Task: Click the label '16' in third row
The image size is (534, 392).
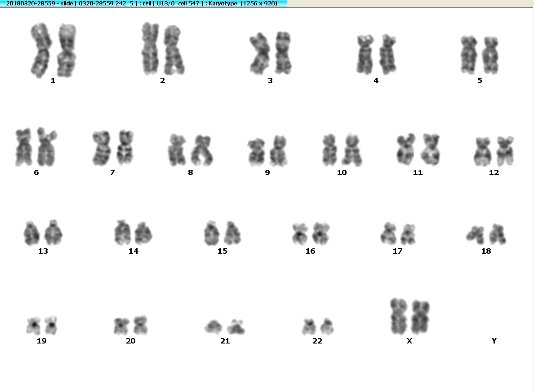Action: [310, 251]
